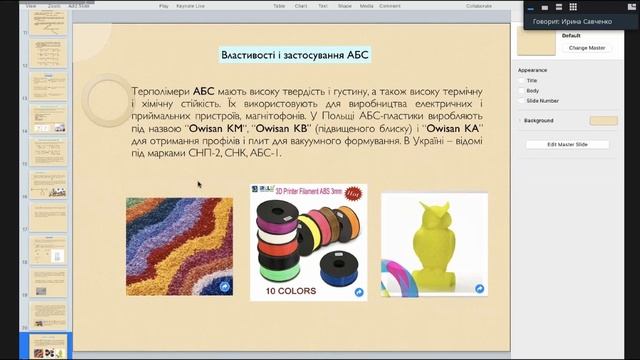Screen dimensions: 640x360
Task: Select the highlighted current slide thumbnail in navigator
Action: coord(48,347)
